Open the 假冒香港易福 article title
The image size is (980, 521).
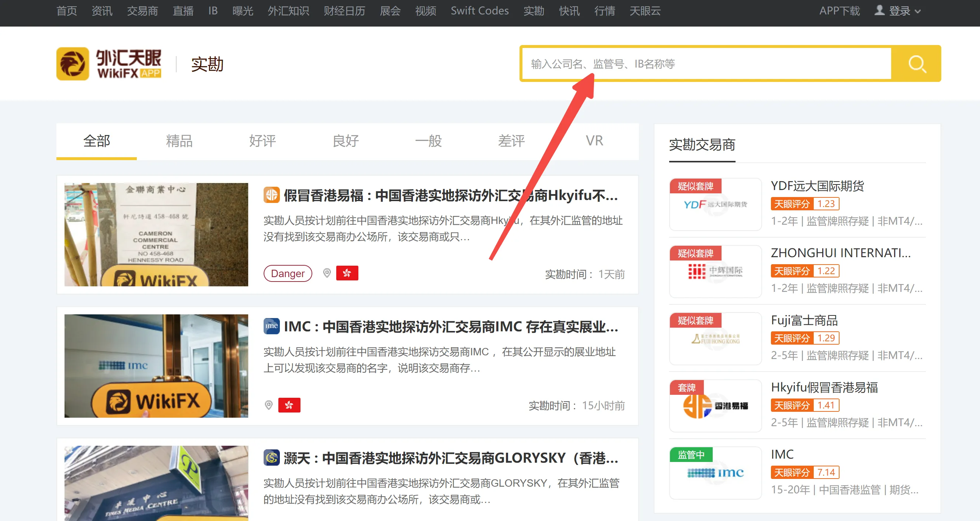(x=451, y=196)
